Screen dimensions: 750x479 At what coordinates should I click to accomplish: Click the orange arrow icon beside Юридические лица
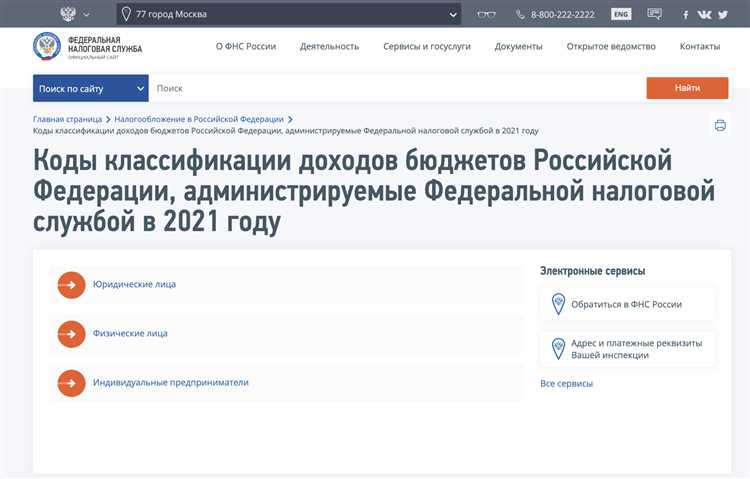point(71,285)
